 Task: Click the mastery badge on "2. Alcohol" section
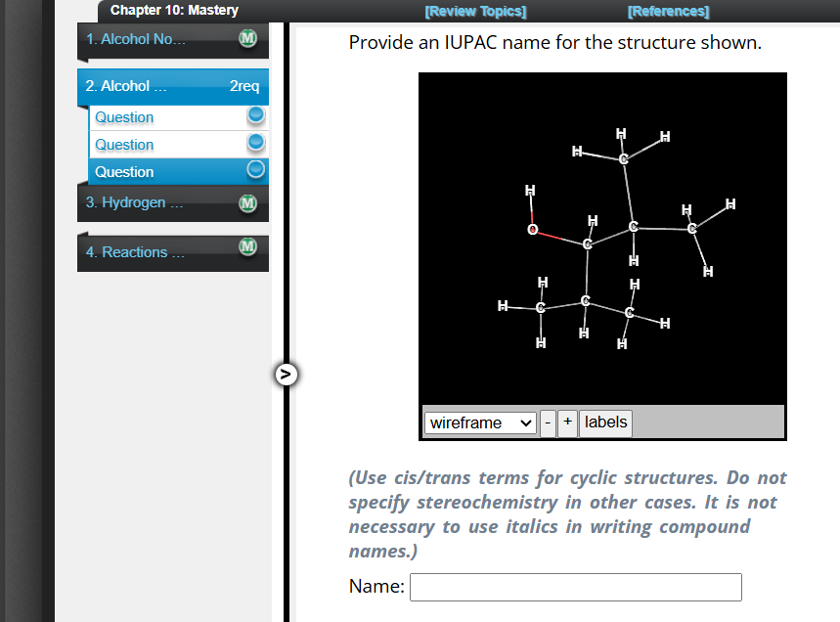[244, 86]
